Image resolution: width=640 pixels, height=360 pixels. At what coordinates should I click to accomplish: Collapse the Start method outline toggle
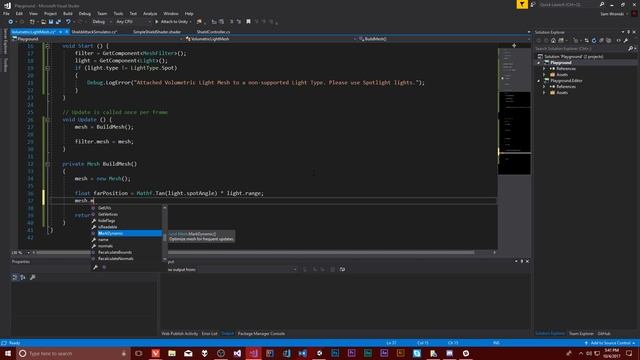click(47, 46)
